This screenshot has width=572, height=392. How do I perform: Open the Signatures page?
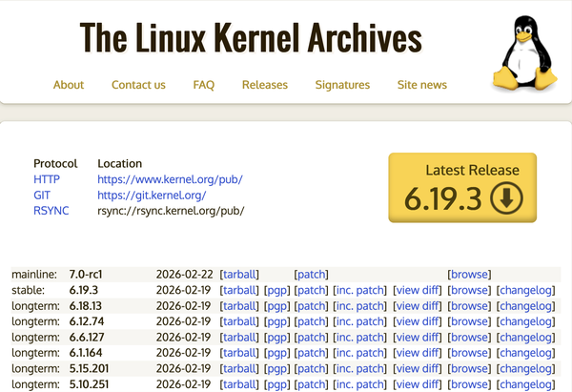tap(342, 85)
